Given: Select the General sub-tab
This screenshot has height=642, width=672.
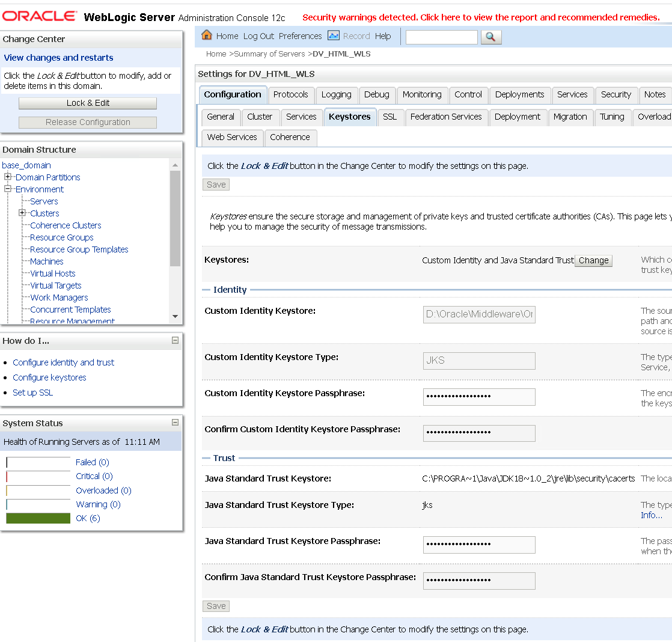Looking at the screenshot, I should tap(221, 117).
